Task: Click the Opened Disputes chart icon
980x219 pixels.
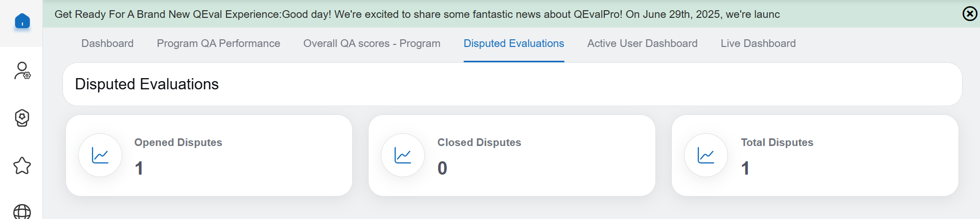Action: tap(100, 155)
